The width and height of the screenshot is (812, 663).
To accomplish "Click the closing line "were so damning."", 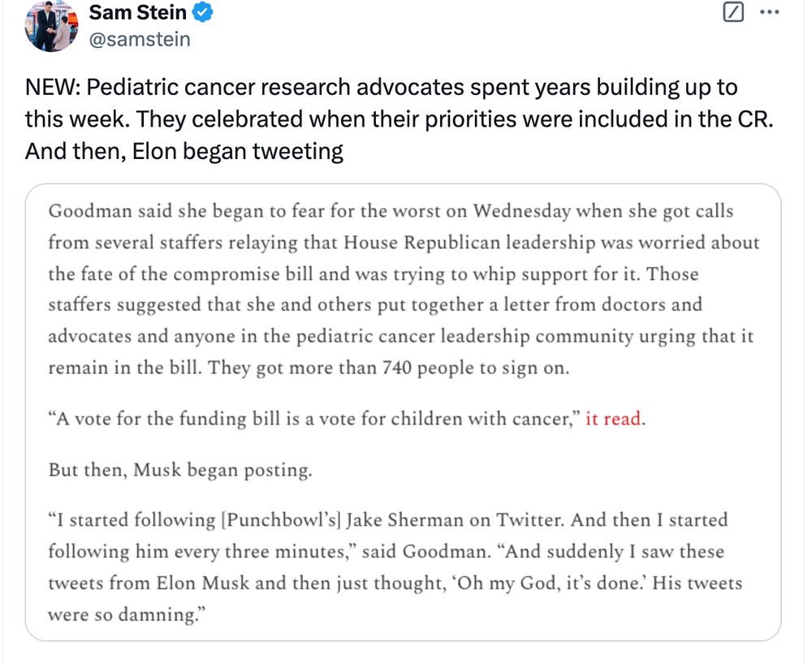I will 123,614.
